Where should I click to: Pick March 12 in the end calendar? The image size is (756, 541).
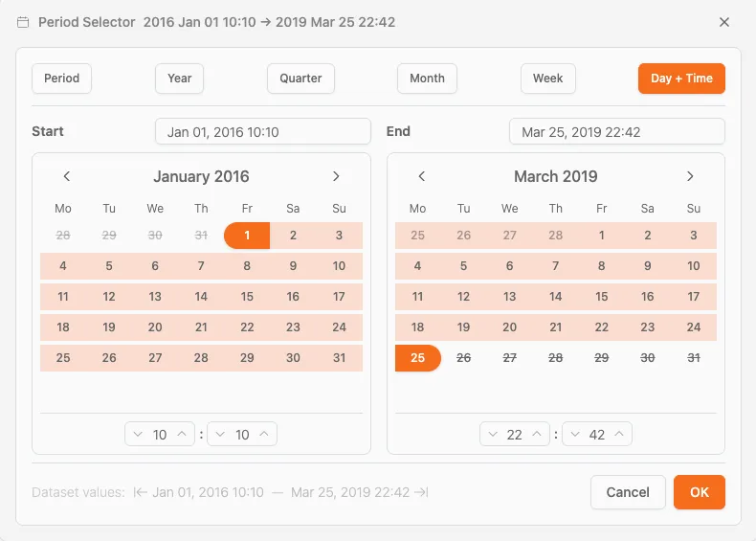(x=464, y=297)
